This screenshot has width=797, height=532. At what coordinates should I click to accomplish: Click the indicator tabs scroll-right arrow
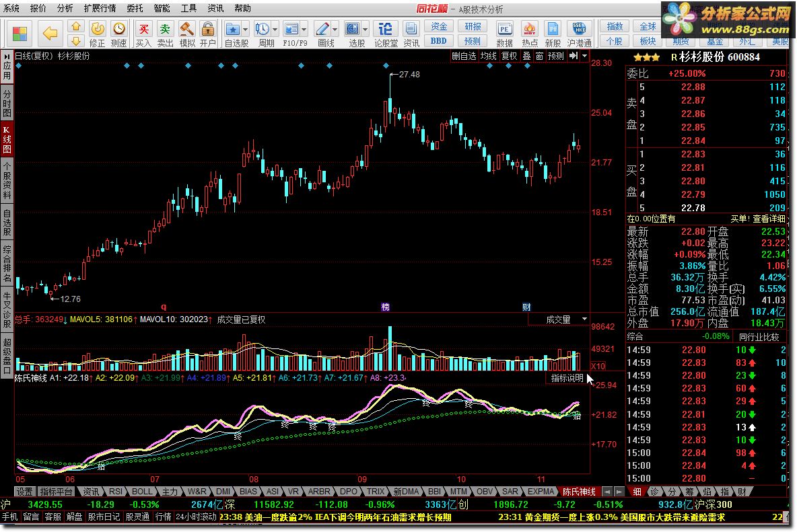619,492
